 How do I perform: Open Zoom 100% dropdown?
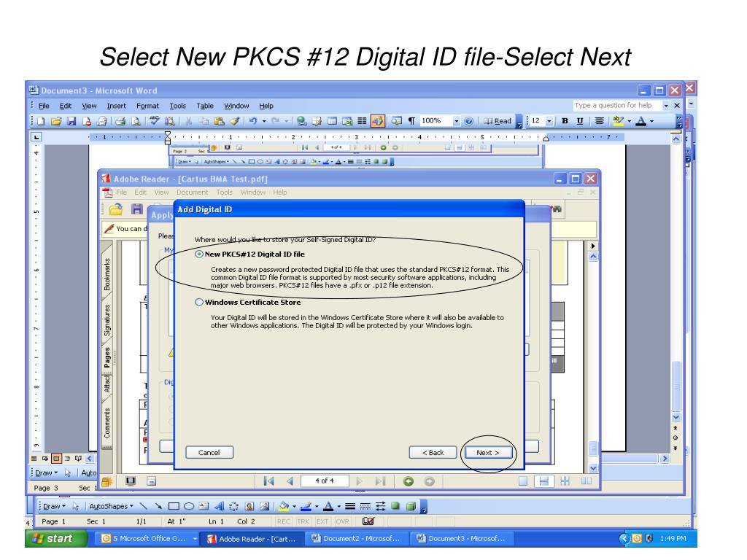457,121
